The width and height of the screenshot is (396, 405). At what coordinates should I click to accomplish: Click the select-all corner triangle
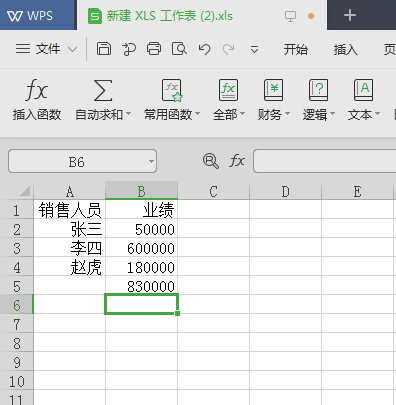click(25, 191)
